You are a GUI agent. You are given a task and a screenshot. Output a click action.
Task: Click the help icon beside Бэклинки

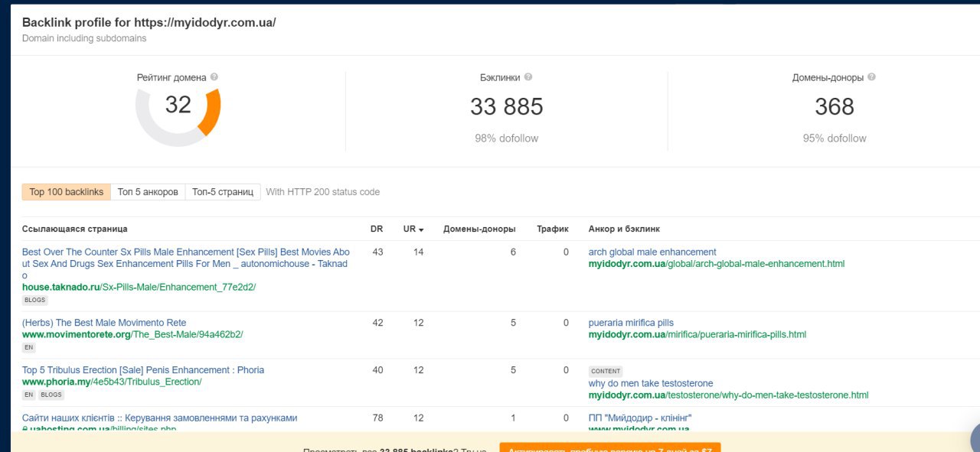(528, 77)
